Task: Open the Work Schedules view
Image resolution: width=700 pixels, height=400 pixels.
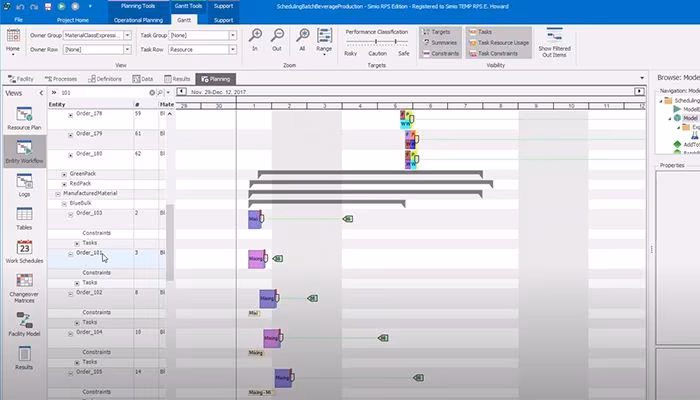Action: (24, 251)
